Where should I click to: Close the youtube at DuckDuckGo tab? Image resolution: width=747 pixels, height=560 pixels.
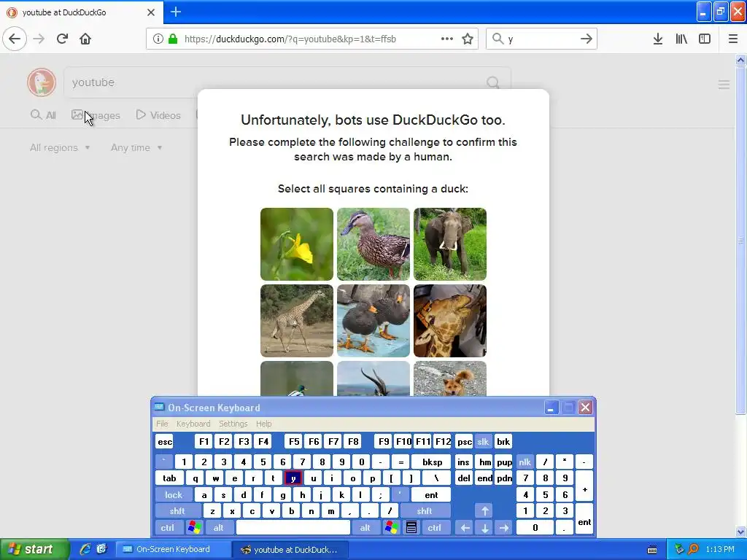pyautogui.click(x=150, y=12)
